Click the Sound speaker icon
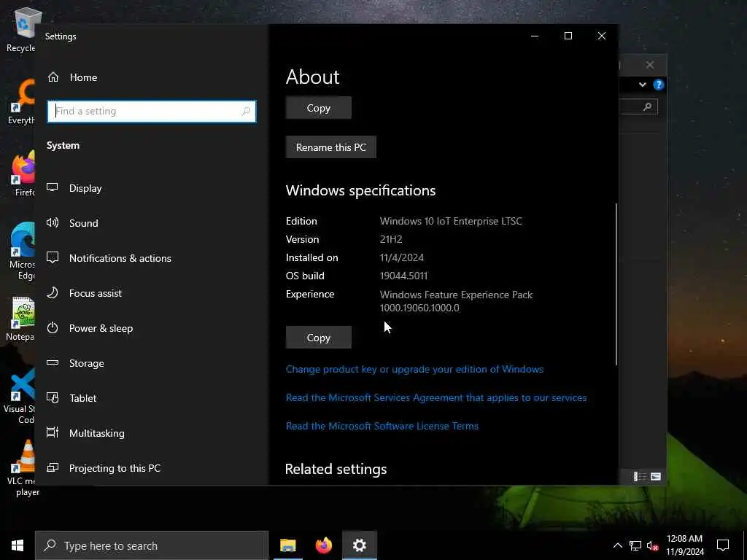This screenshot has width=747, height=560. [53, 222]
